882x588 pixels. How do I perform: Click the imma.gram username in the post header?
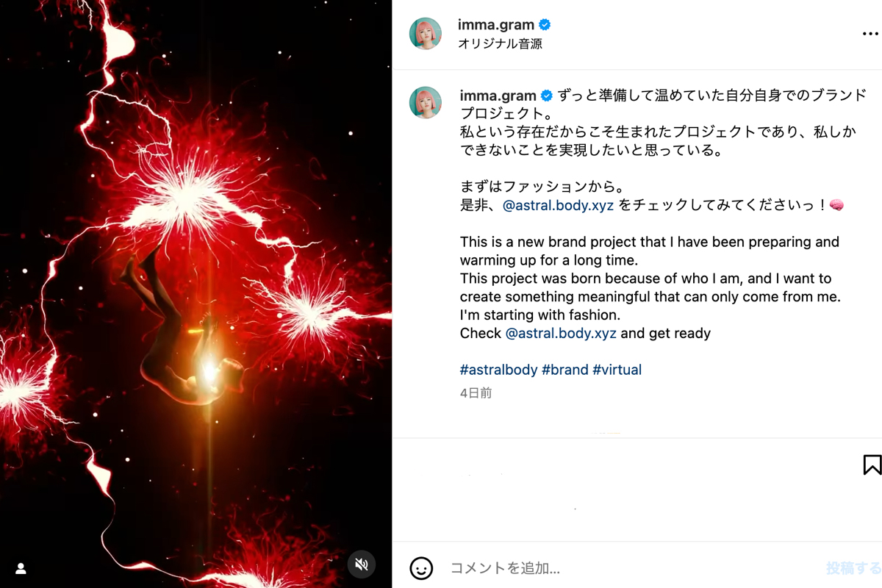496,25
